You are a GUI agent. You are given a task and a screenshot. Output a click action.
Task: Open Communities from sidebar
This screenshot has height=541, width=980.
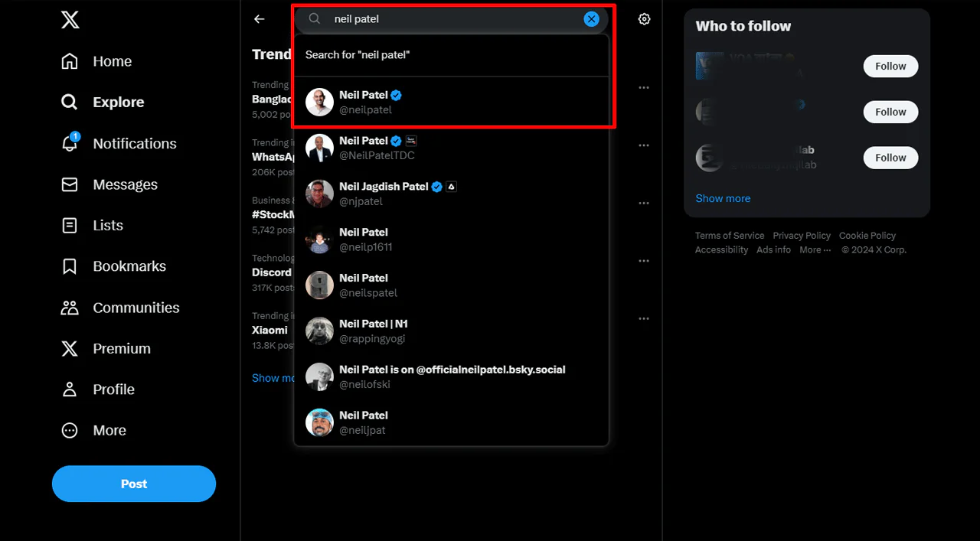coord(120,308)
